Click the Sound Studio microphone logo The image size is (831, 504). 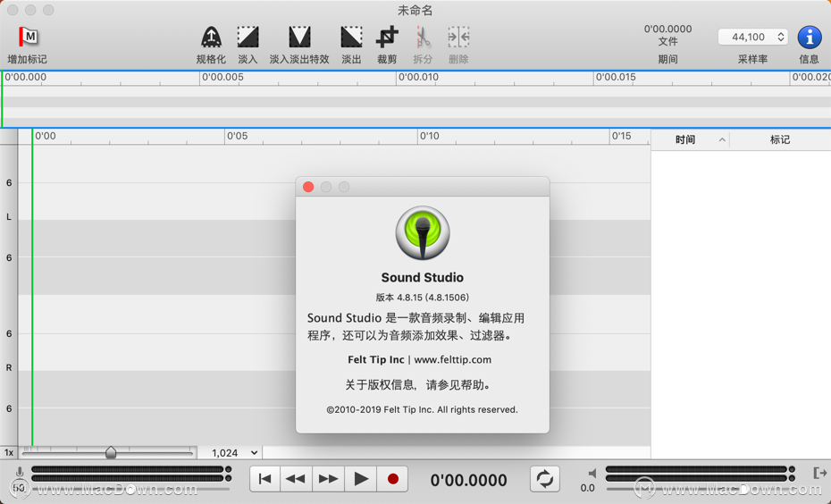click(x=423, y=232)
